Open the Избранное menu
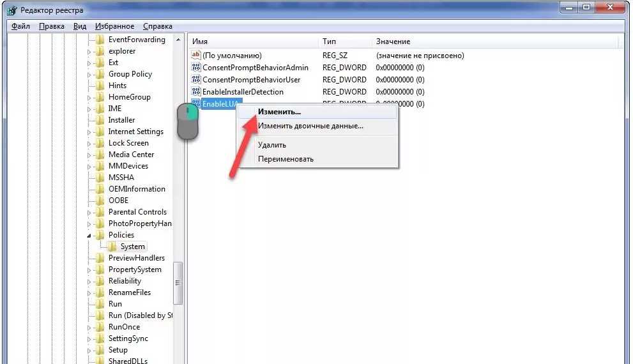The width and height of the screenshot is (633, 364). [114, 26]
